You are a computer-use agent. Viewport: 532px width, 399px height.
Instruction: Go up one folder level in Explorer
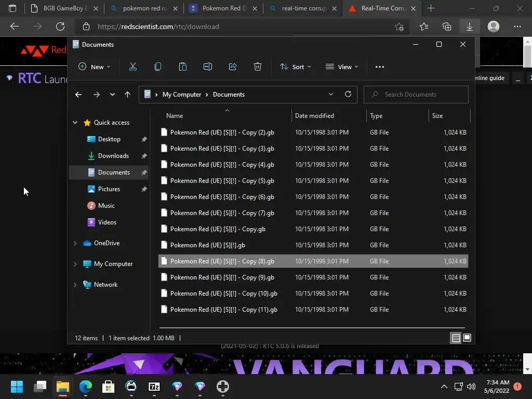127,95
